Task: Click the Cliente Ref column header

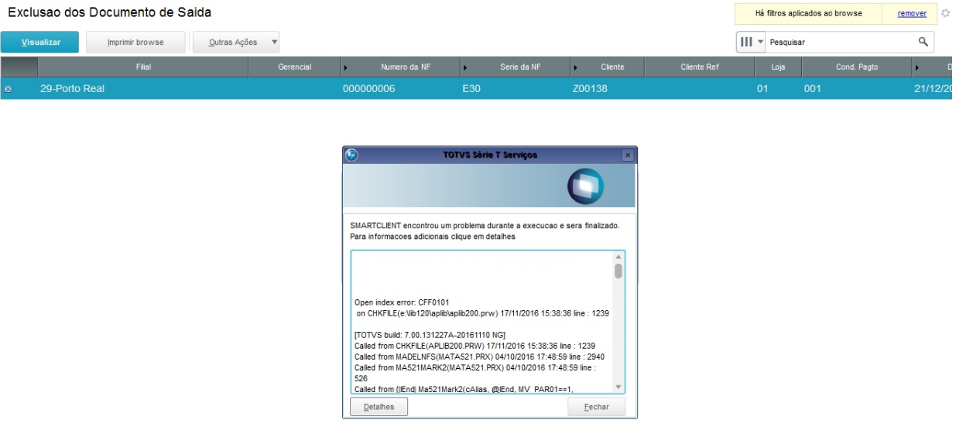Action: 700,67
